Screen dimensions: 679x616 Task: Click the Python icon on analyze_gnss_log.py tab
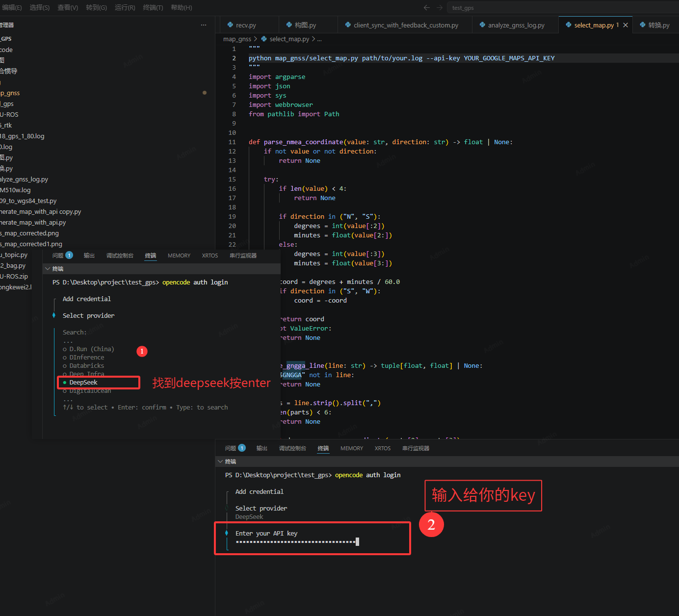[482, 25]
